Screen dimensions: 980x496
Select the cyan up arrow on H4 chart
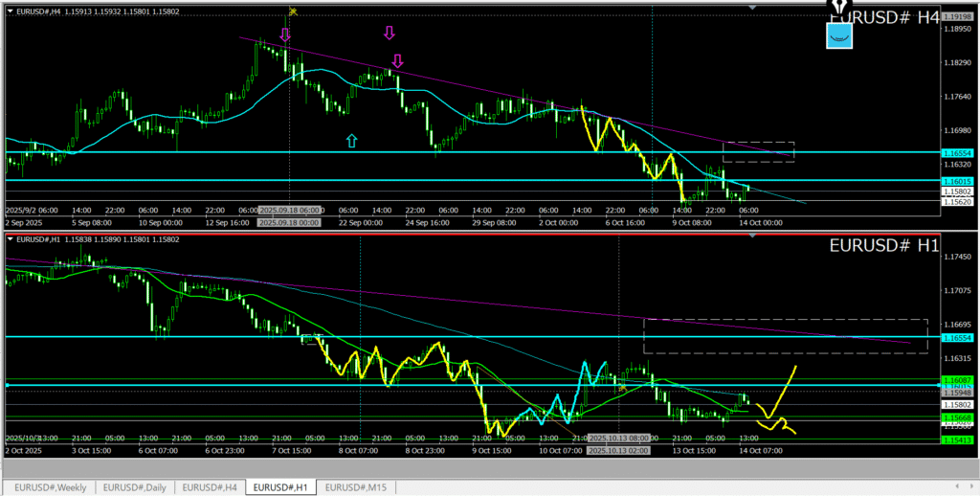pyautogui.click(x=351, y=141)
